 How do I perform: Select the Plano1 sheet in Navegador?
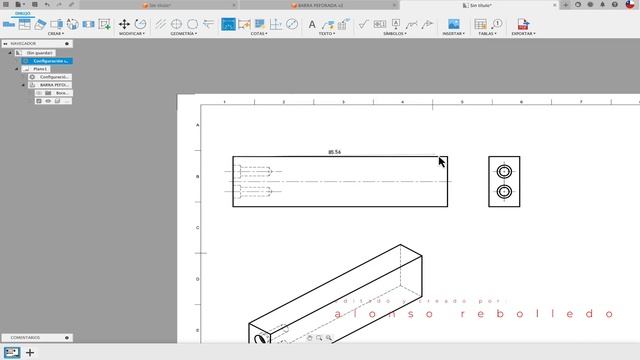point(36,69)
